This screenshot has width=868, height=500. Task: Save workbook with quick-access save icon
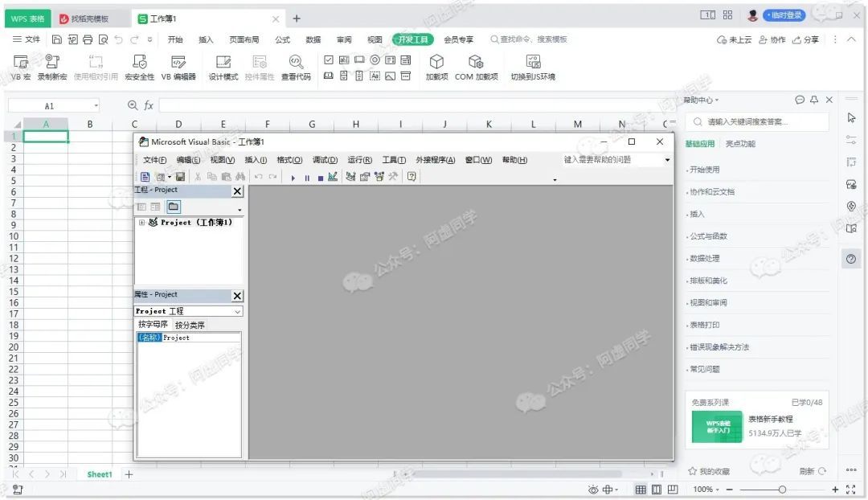[x=56, y=39]
